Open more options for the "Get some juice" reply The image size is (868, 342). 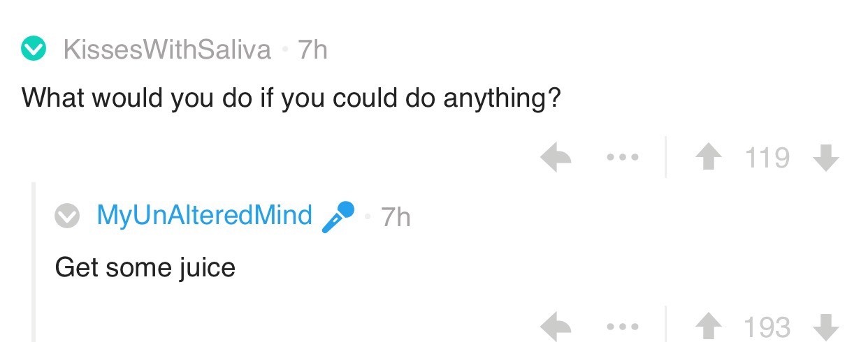(621, 326)
